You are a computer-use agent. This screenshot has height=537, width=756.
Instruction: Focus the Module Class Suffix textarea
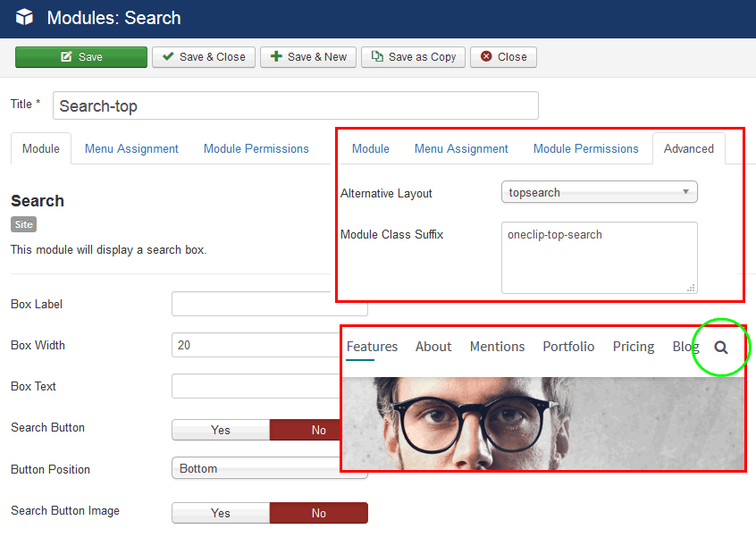click(599, 257)
